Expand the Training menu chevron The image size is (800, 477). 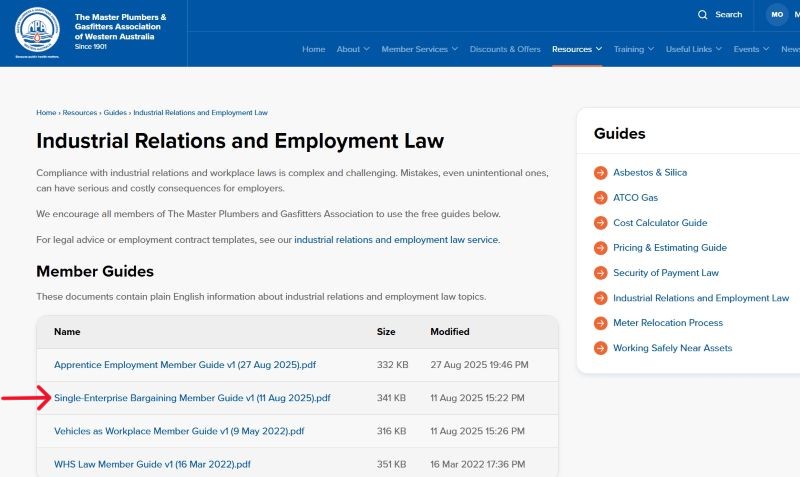click(x=651, y=49)
